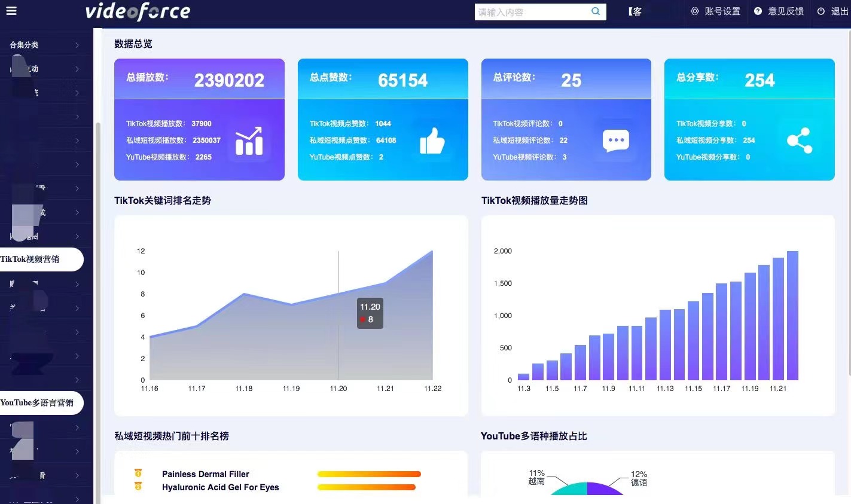Click the bar chart icon in 总播放数 card
The image size is (851, 504).
coord(249,141)
